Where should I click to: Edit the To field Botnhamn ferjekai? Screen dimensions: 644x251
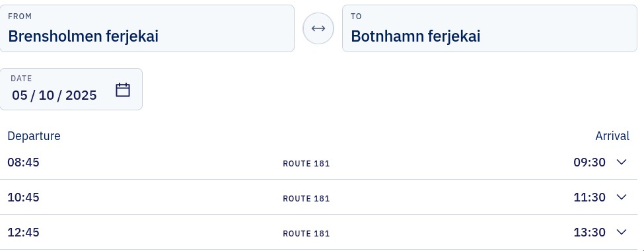click(x=489, y=28)
